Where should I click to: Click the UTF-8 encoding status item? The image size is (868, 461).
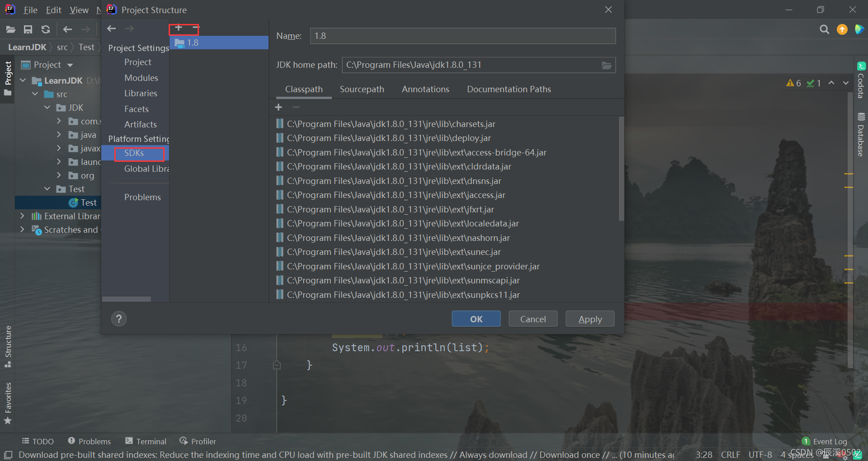coord(760,455)
